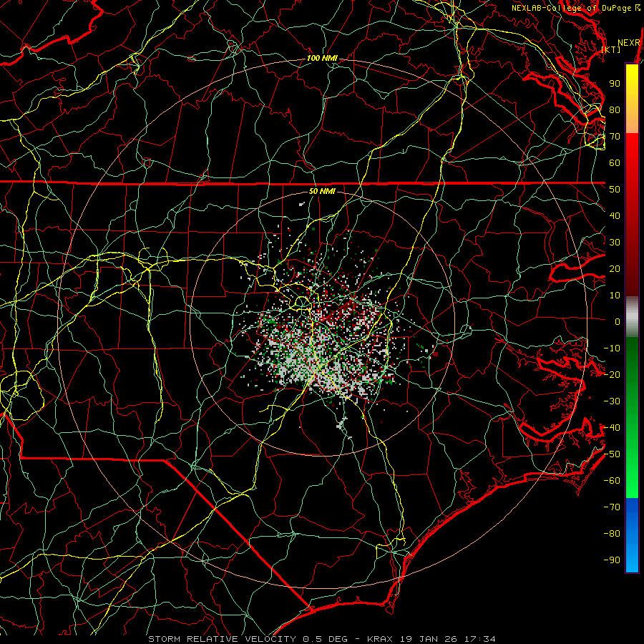Viewport: 644px width, 644px height.
Task: Click the 50 NMI range ring label
Action: coord(322,191)
